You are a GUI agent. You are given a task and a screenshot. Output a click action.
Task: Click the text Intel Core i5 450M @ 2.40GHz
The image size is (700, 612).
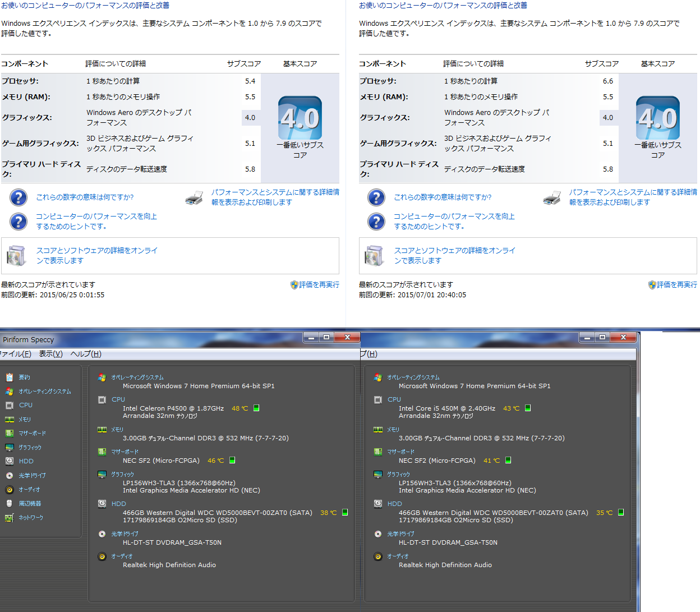(x=447, y=408)
